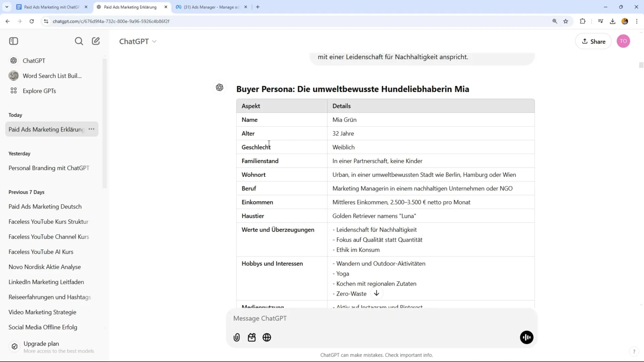This screenshot has width=644, height=362.
Task: Click the Buyer Persona heading text
Action: pyautogui.click(x=353, y=89)
